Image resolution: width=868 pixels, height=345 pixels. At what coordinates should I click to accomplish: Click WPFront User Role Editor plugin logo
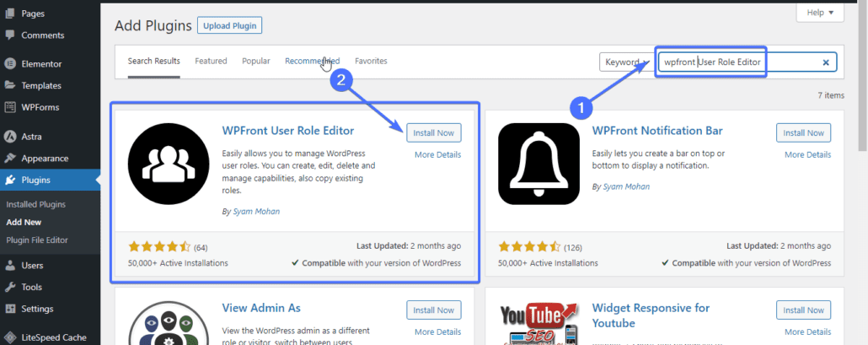tap(169, 164)
